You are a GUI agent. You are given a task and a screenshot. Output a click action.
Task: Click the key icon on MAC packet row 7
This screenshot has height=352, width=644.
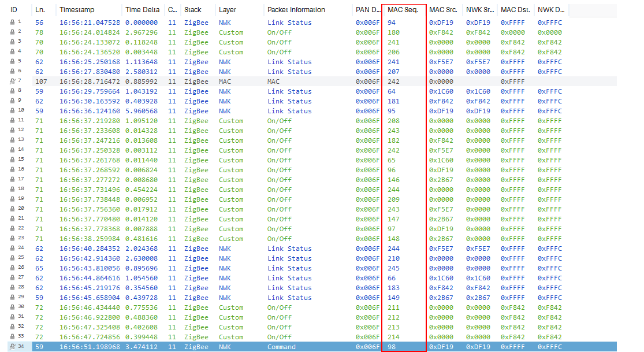pos(12,81)
